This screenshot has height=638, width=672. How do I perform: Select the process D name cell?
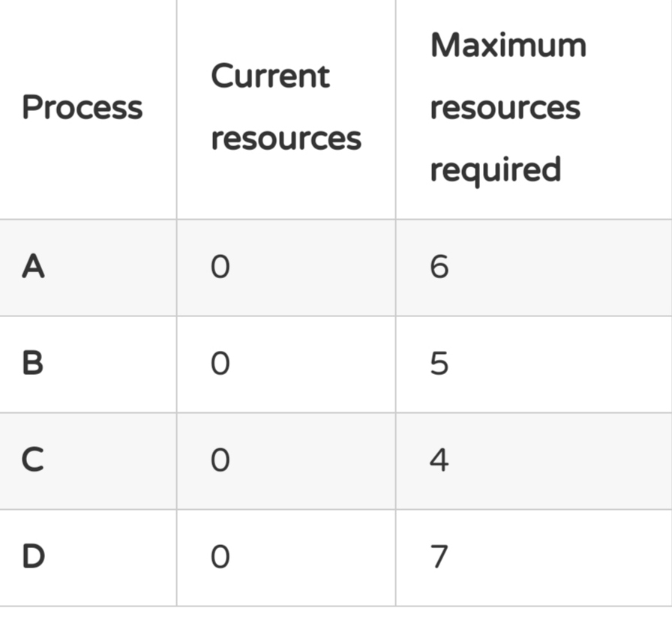34,557
